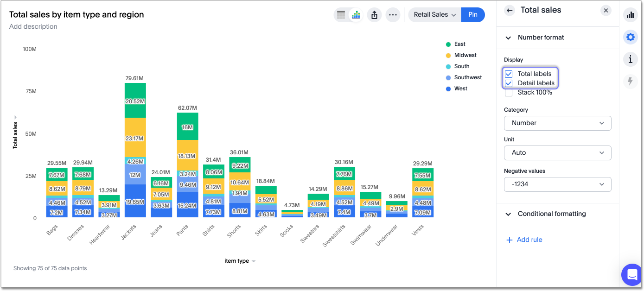Collapse the Number format section
Screen dimensions: 644x291
508,38
